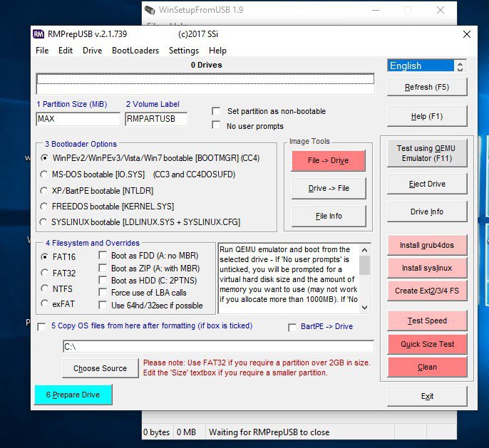Start Quick Size Test
This screenshot has width=489, height=448.
pos(427,344)
